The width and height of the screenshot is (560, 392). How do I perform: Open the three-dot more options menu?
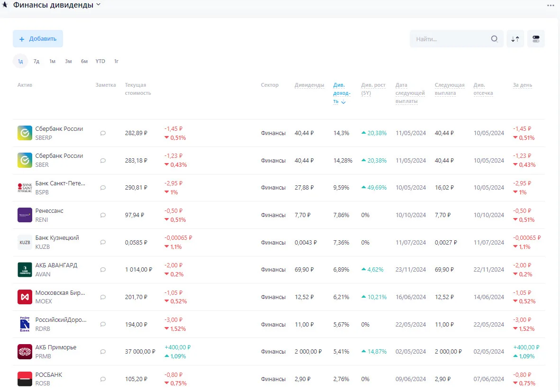point(551,5)
